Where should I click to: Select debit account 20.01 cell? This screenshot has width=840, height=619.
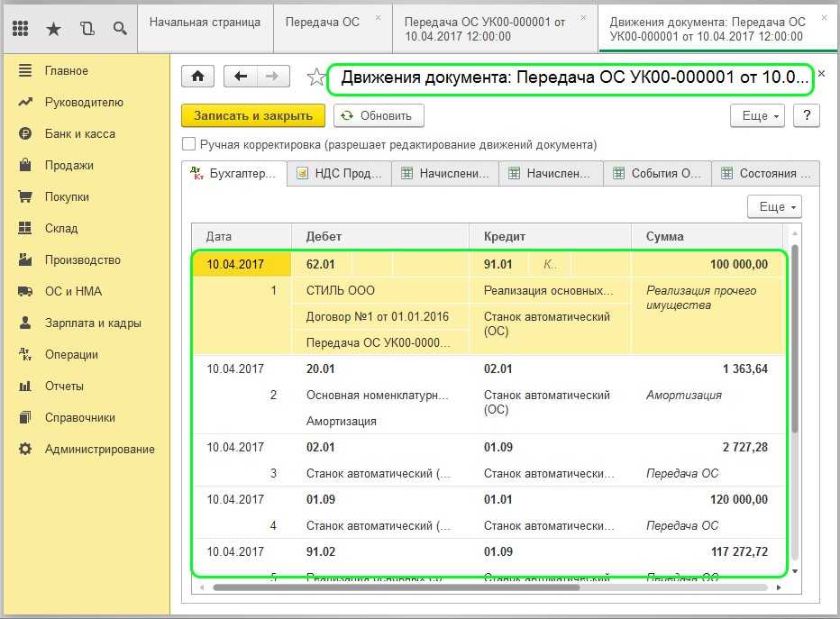tap(321, 369)
